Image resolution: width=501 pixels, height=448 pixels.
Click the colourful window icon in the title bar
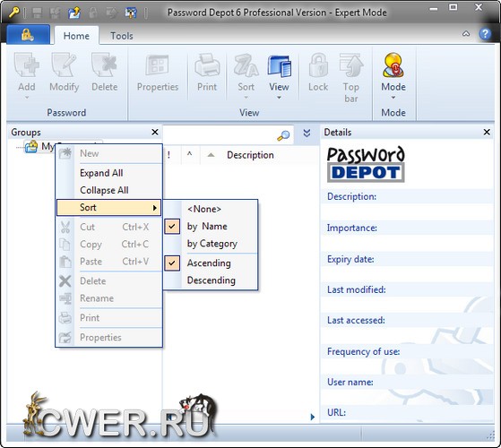(131, 13)
